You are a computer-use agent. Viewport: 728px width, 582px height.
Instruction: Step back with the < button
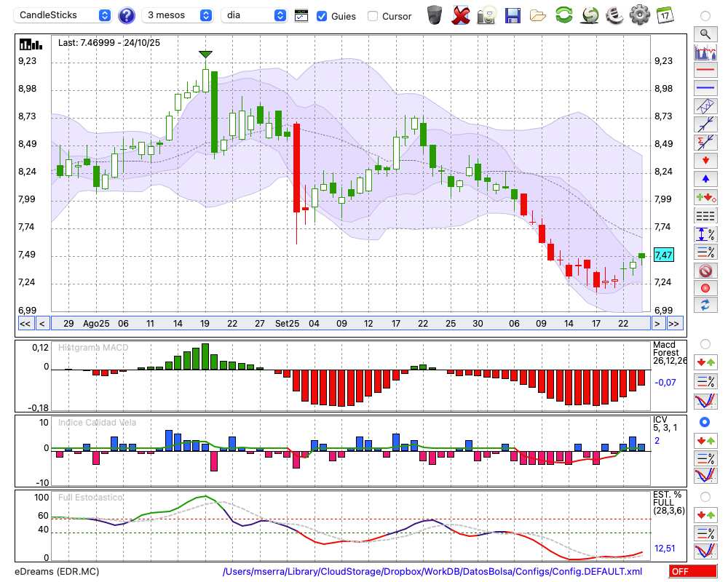coord(42,324)
